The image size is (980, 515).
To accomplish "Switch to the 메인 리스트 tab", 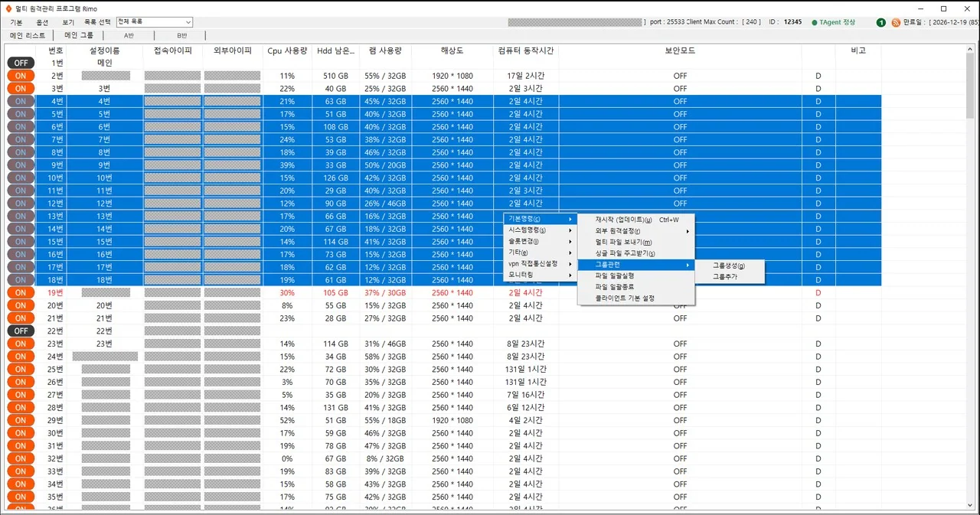I will [28, 35].
